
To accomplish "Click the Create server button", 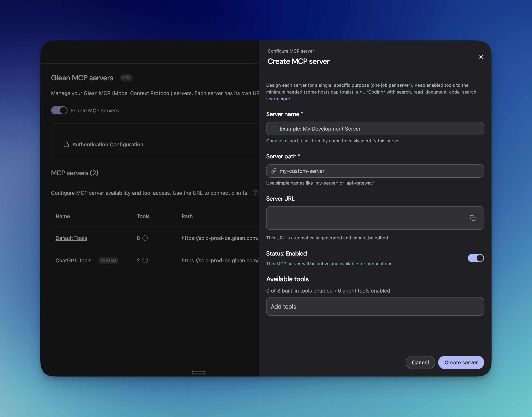I will pos(461,362).
